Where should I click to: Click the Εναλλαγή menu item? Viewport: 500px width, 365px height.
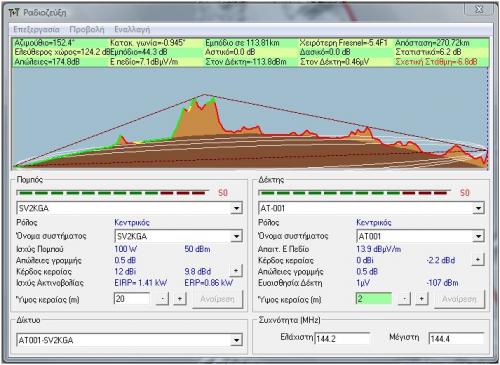(132, 30)
